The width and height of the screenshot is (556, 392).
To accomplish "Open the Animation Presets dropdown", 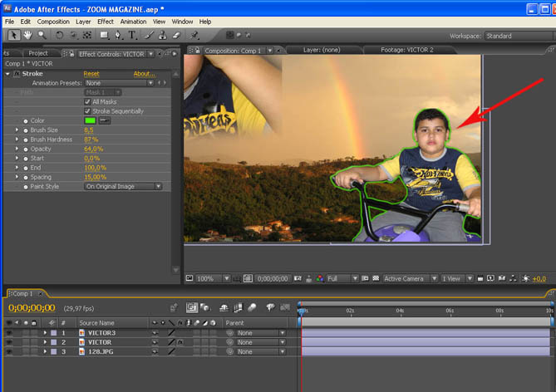I will (119, 83).
